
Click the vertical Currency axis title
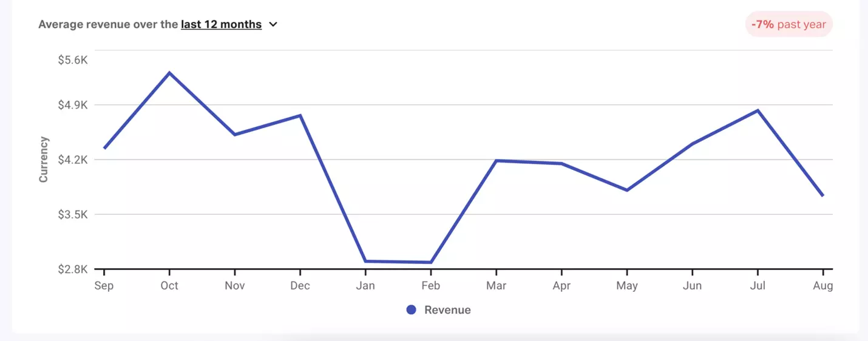tap(44, 160)
